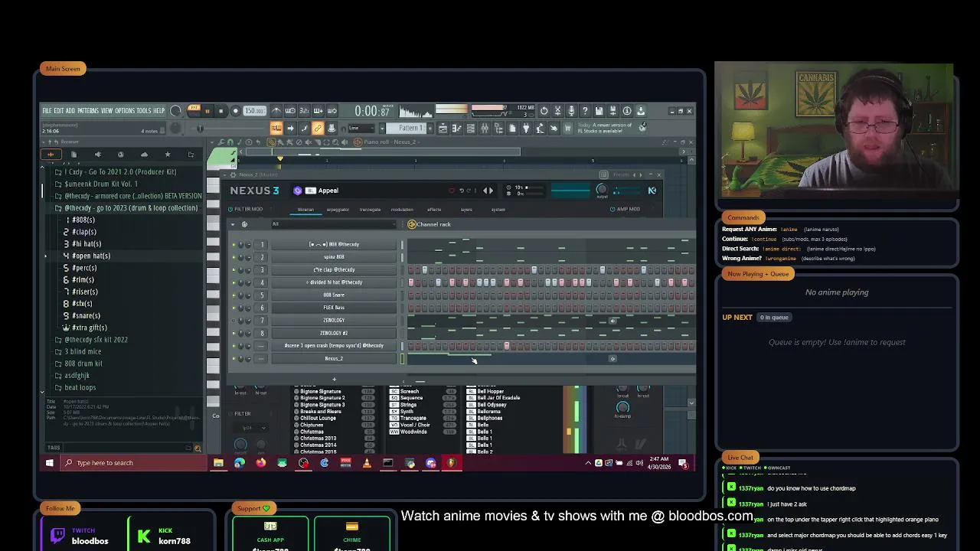
Task: Select 808 Snare channel button
Action: pyautogui.click(x=334, y=295)
